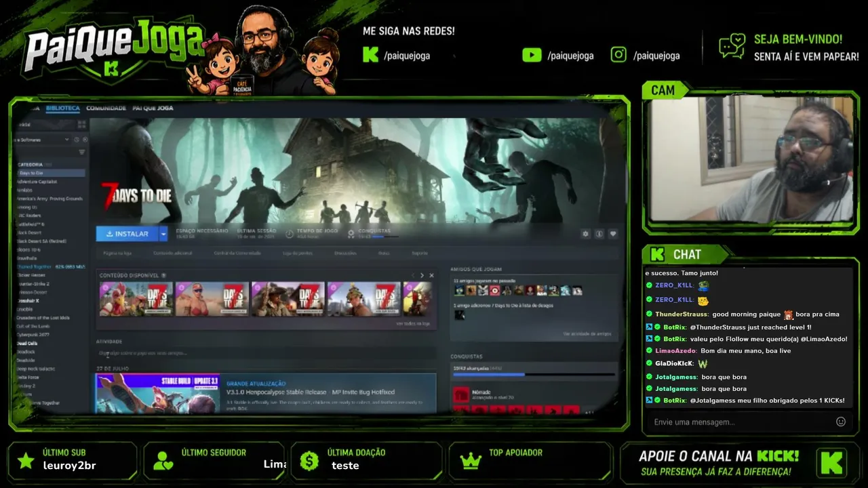Click the Kick logo in support banner
The width and height of the screenshot is (868, 488).
coord(832,462)
